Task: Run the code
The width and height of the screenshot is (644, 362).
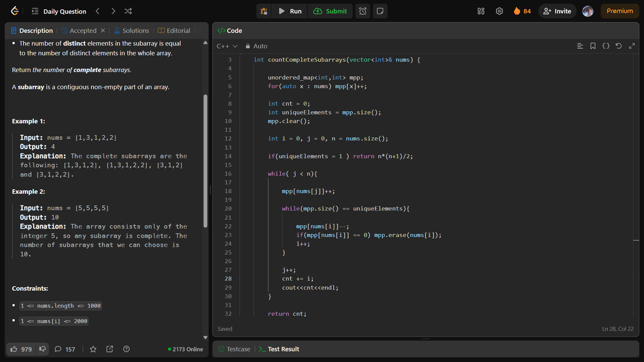Action: pyautogui.click(x=290, y=11)
